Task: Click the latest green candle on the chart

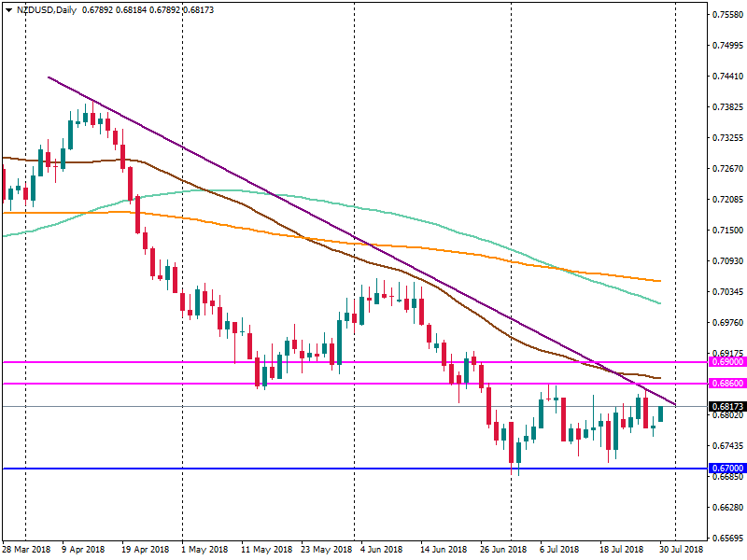Action: tap(660, 414)
